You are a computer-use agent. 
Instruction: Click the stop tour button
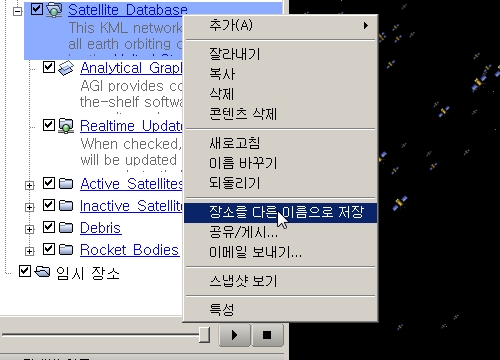click(x=267, y=335)
